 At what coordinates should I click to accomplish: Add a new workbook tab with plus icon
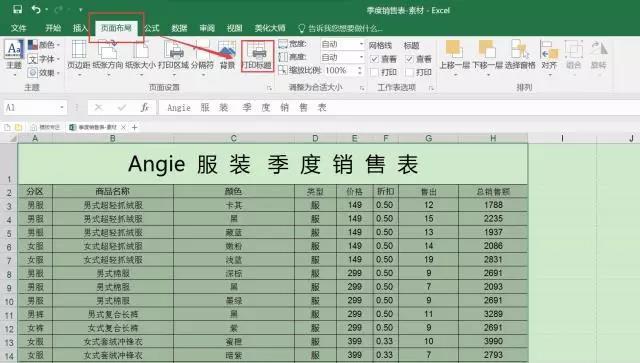[134, 127]
